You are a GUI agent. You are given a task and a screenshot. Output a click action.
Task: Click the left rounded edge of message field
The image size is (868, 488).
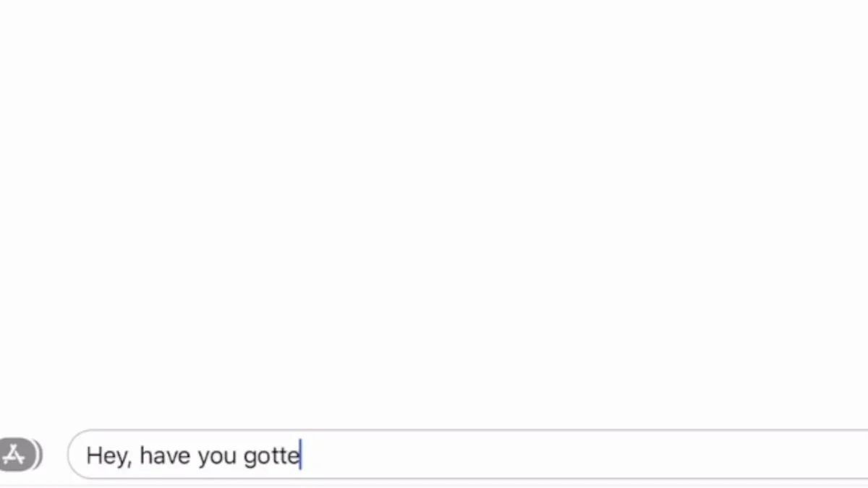(72, 455)
